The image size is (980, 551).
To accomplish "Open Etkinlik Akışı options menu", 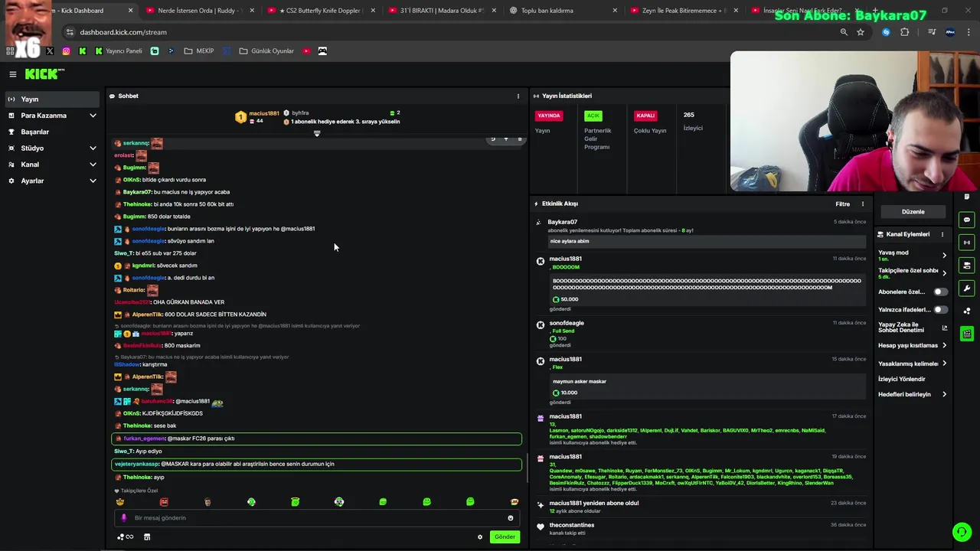I will point(863,204).
